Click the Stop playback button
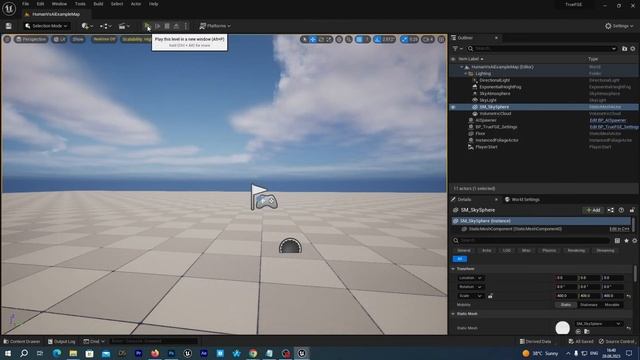 tap(167, 26)
